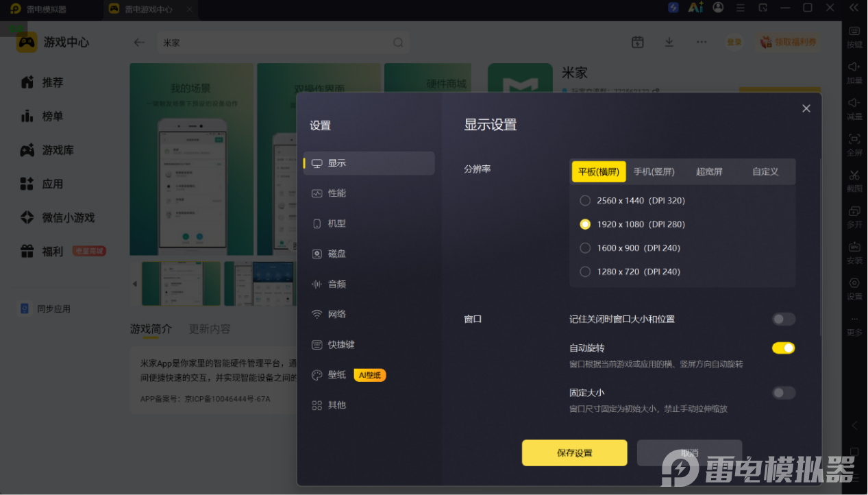The width and height of the screenshot is (868, 495).
Task: Open the 性能 settings category
Action: tap(369, 193)
